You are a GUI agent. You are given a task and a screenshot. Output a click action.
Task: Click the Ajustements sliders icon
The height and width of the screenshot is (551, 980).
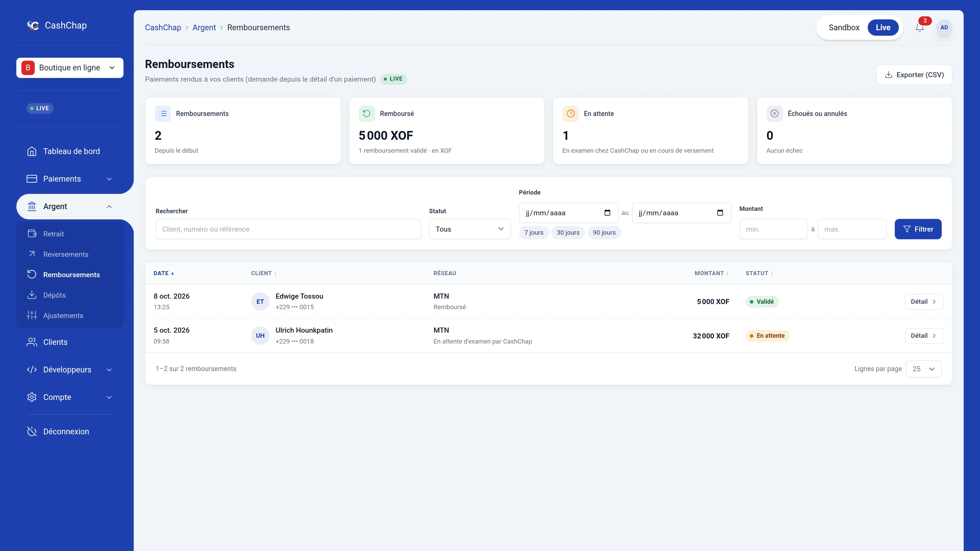32,315
